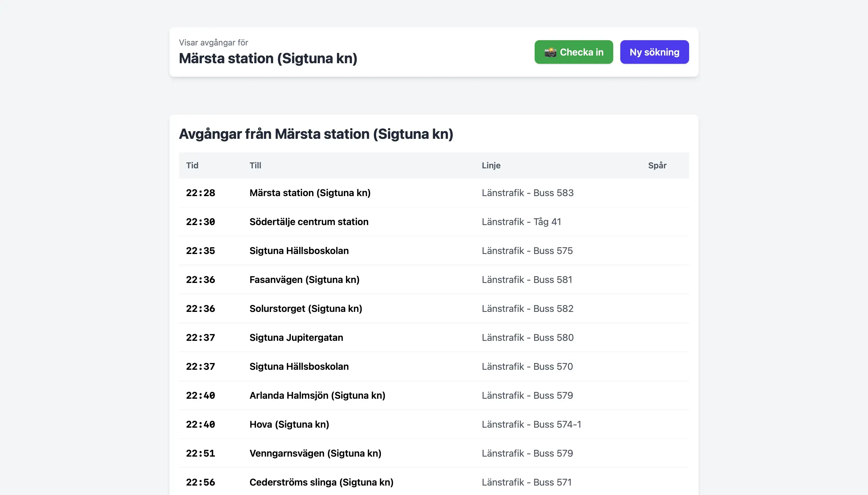868x495 pixels.
Task: Click the Buss 570 line entry
Action: click(x=527, y=367)
